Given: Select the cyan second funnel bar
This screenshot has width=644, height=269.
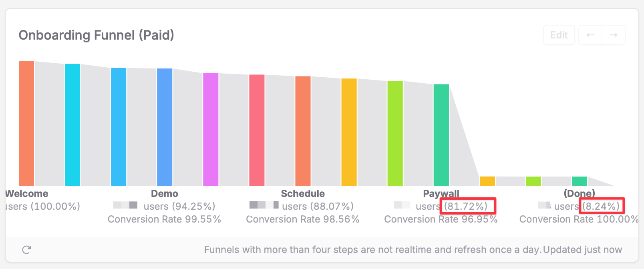Looking at the screenshot, I should point(72,125).
